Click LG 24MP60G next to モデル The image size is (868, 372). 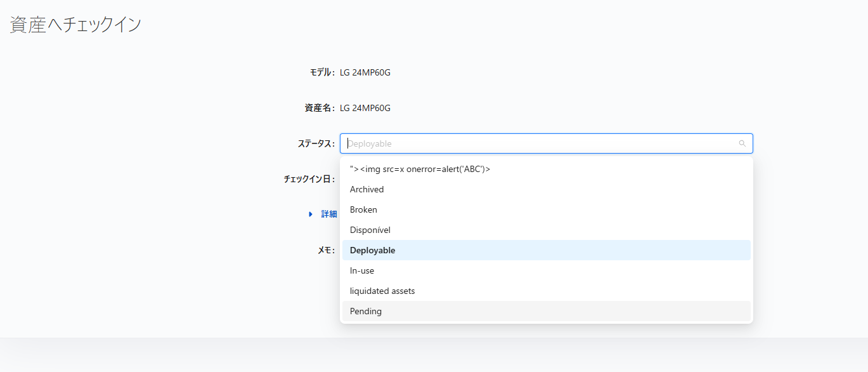tap(365, 72)
